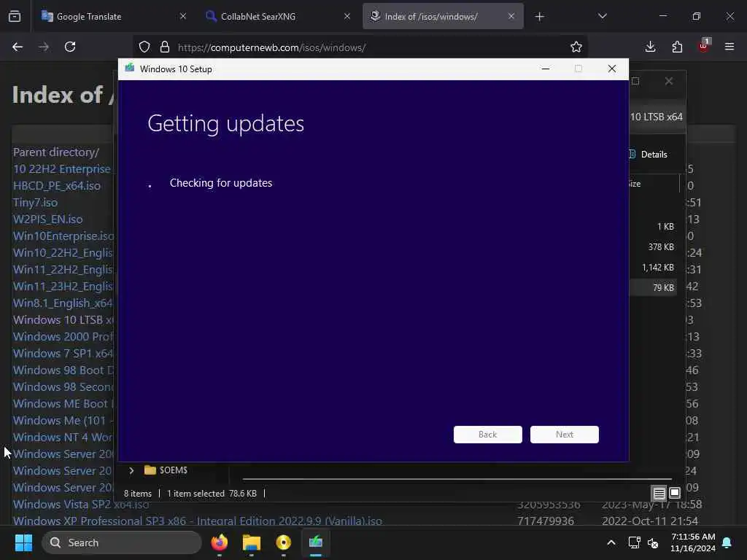Viewport: 747px width, 560px height.
Task: Show hidden system tray icons
Action: 611,542
